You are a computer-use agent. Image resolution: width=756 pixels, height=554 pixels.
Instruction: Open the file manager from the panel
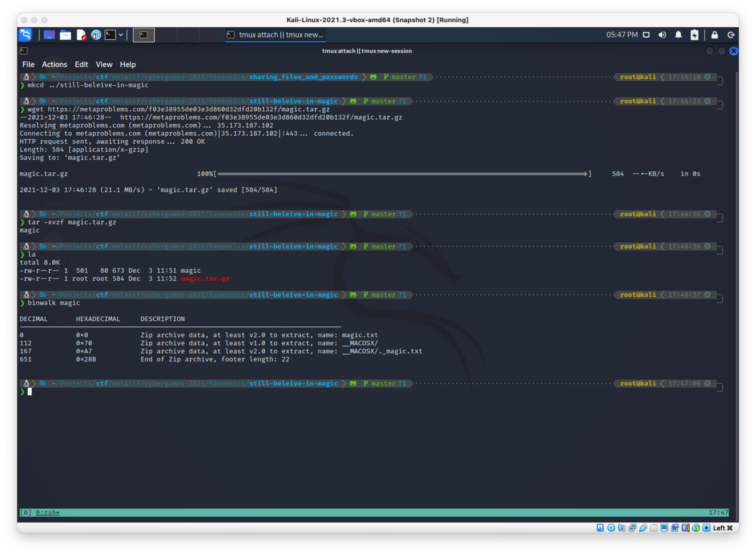click(x=65, y=35)
